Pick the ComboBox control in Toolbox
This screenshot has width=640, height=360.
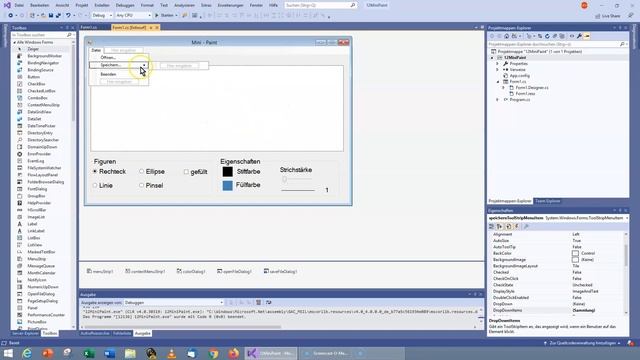(x=37, y=98)
